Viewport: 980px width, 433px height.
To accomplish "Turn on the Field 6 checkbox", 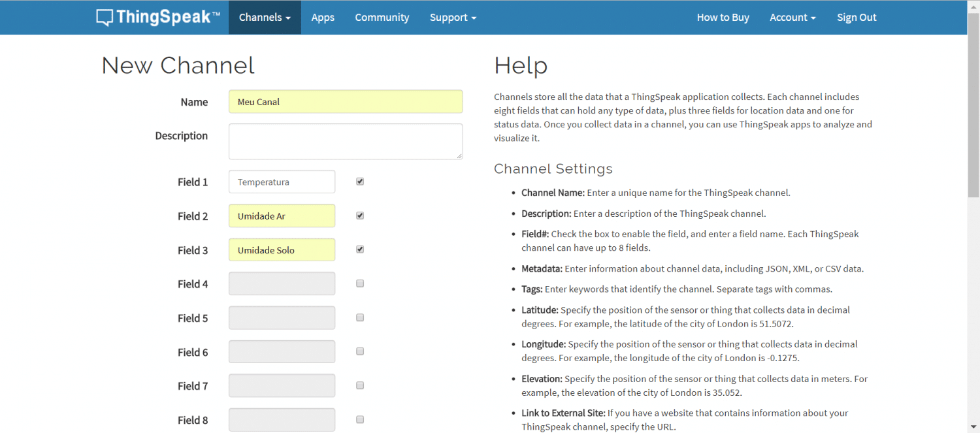I will point(360,351).
